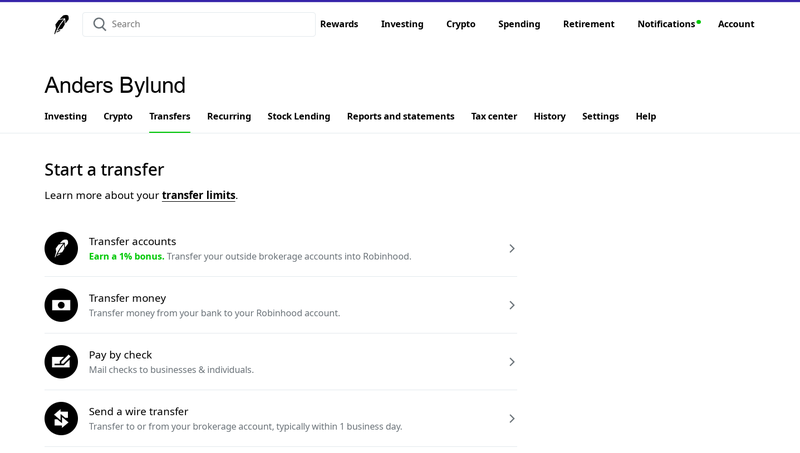This screenshot has width=800, height=453.
Task: Click the 'Anders Bylund' name heading
Action: pos(115,85)
